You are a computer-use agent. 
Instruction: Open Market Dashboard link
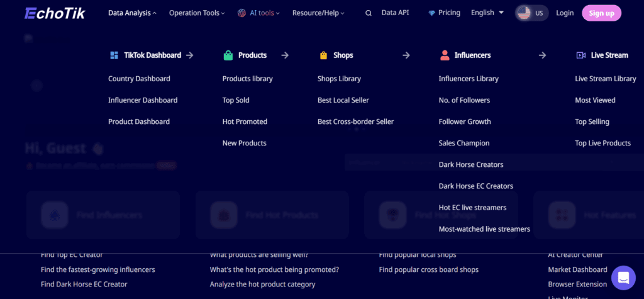[577, 270]
